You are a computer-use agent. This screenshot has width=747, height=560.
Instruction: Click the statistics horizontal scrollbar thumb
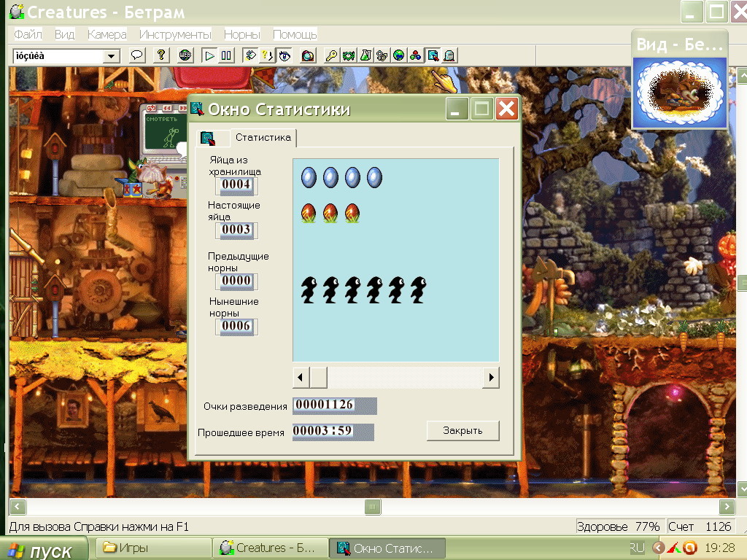(x=318, y=378)
